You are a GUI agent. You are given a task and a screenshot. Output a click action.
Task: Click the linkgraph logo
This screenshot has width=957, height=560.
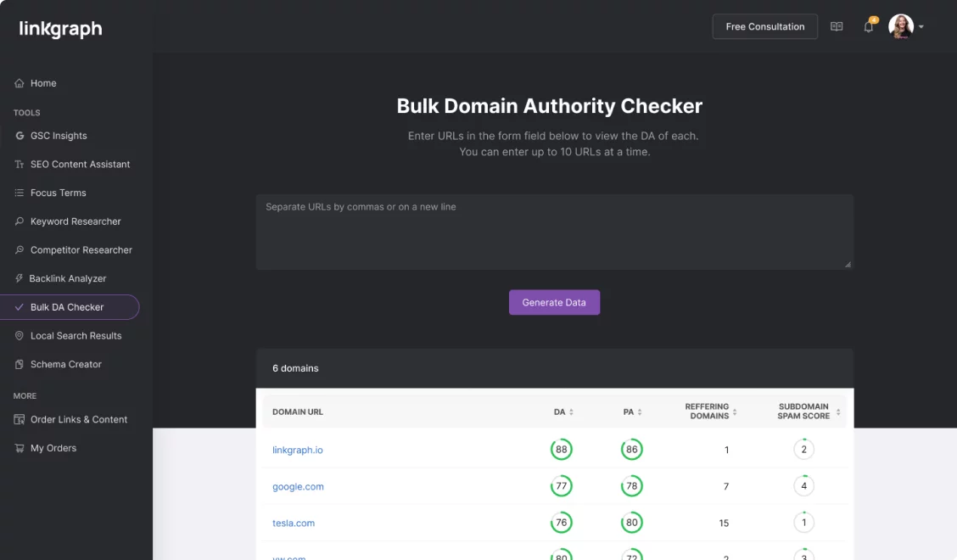60,29
